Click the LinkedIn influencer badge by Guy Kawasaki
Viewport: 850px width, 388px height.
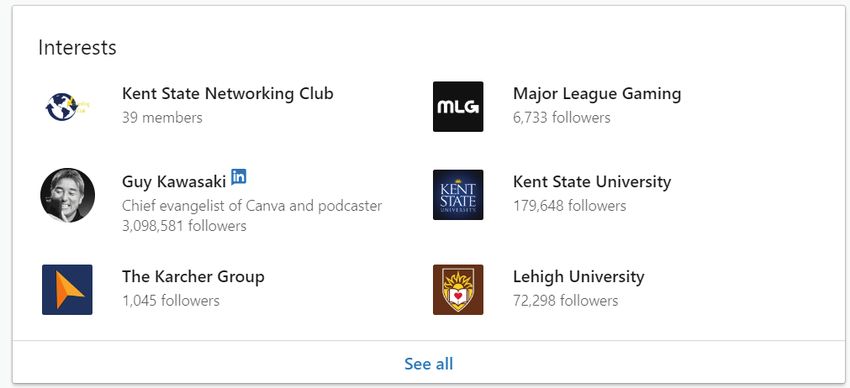click(x=239, y=177)
